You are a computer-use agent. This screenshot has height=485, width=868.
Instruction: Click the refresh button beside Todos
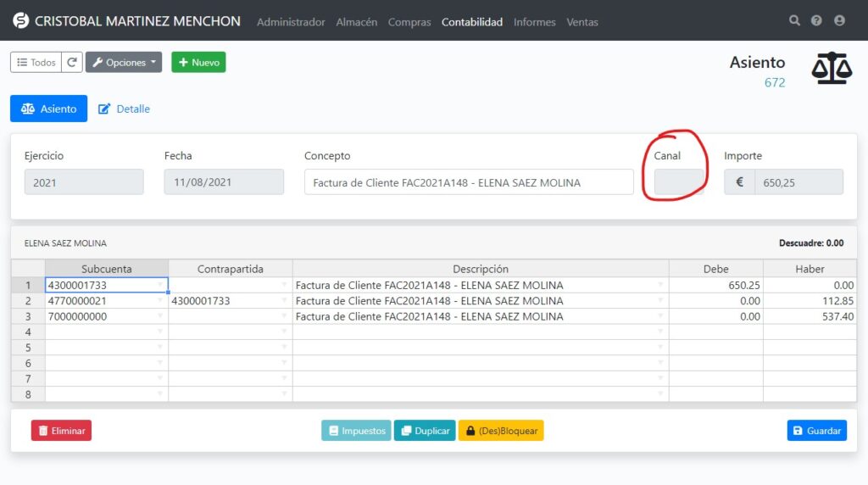(72, 63)
